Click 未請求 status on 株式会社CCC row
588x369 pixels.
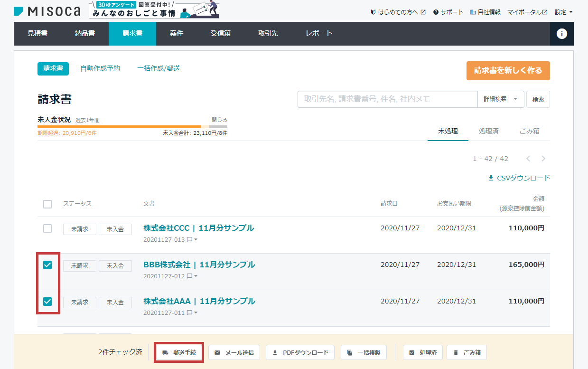tap(80, 229)
